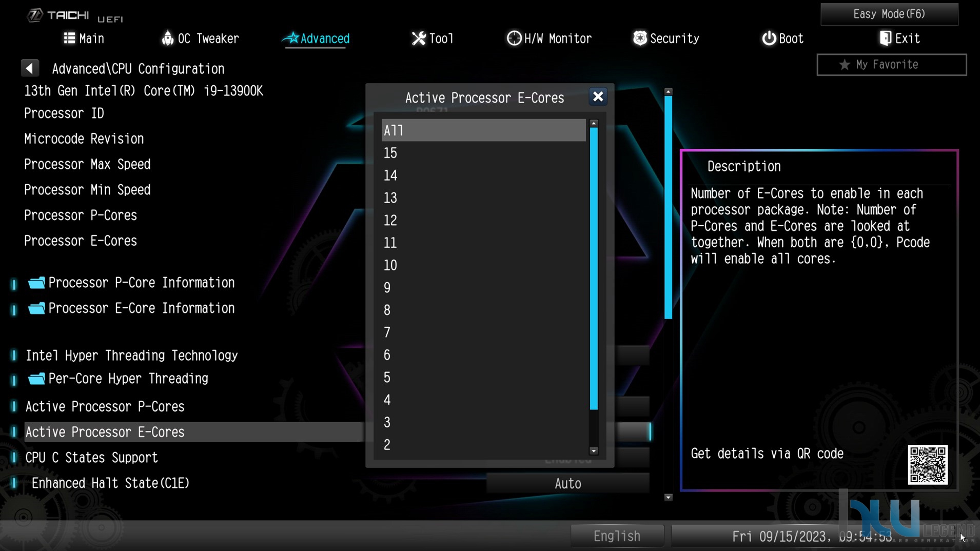This screenshot has width=980, height=551.
Task: Close the Active Processor E-Cores popup
Action: click(x=598, y=97)
